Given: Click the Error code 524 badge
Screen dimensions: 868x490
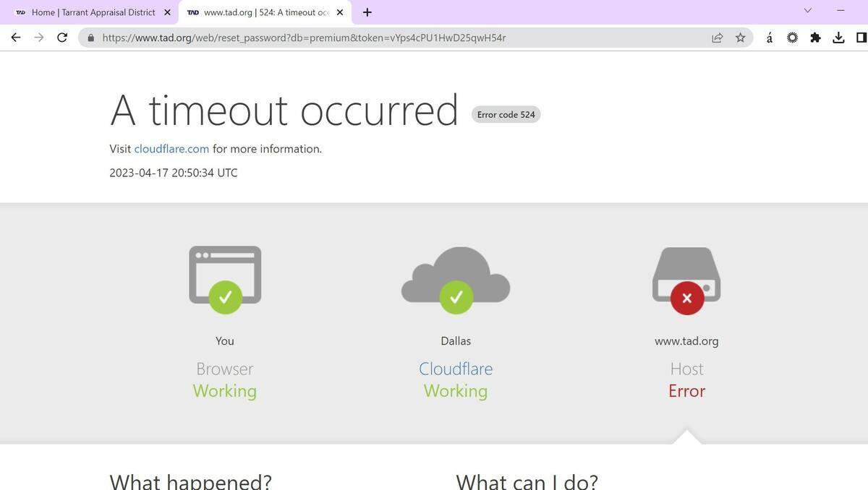Looking at the screenshot, I should tap(506, 114).
